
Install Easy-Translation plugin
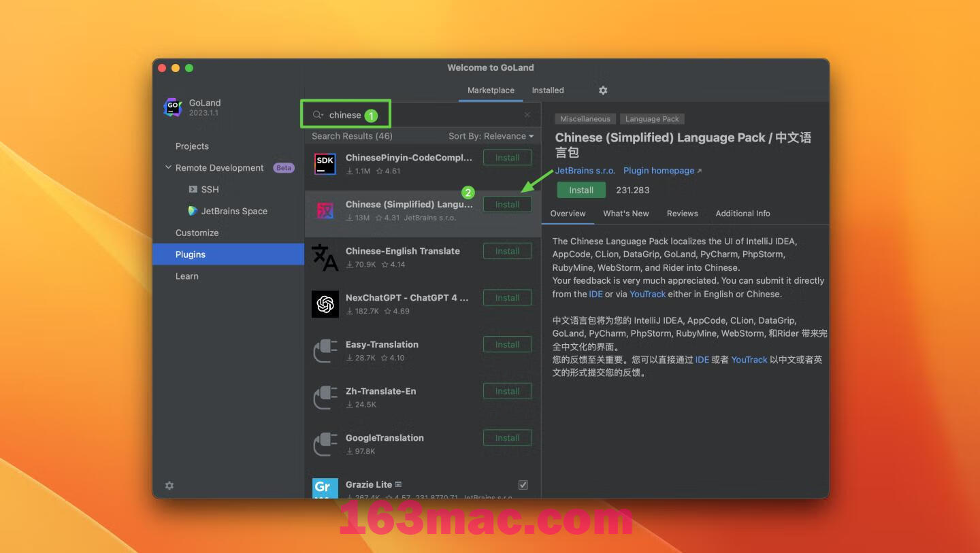coord(507,345)
